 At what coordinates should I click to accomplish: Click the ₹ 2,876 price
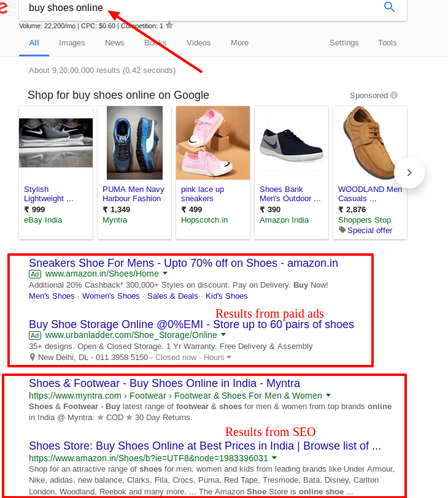click(x=352, y=209)
